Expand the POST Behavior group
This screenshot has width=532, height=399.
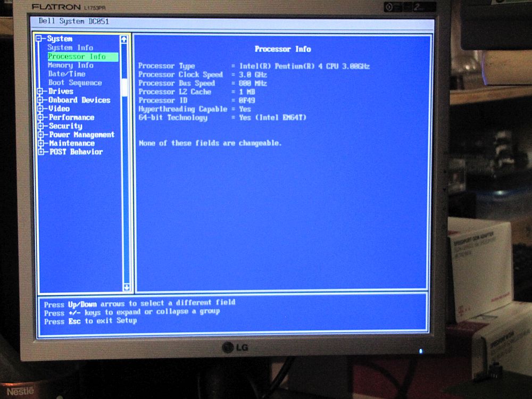point(41,152)
